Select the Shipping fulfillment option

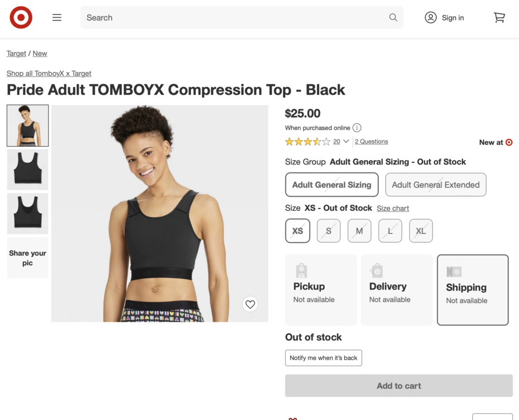pyautogui.click(x=473, y=290)
